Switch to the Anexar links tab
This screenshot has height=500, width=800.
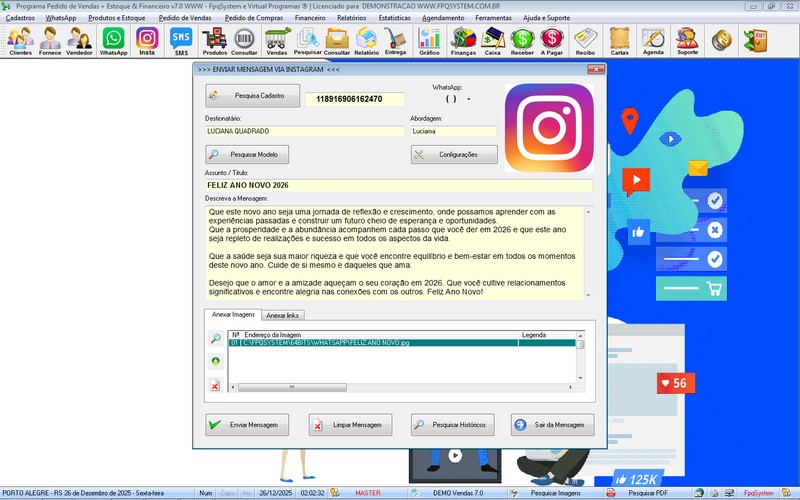pyautogui.click(x=283, y=315)
